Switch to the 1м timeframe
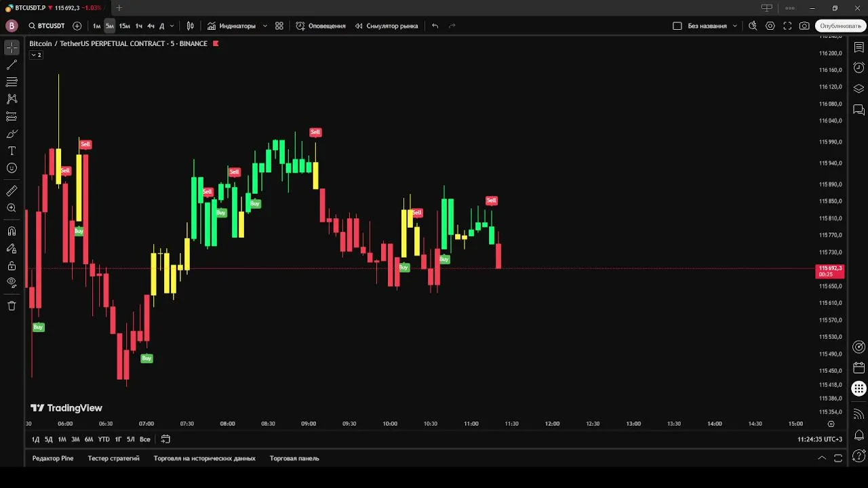This screenshot has width=868, height=488. 96,26
